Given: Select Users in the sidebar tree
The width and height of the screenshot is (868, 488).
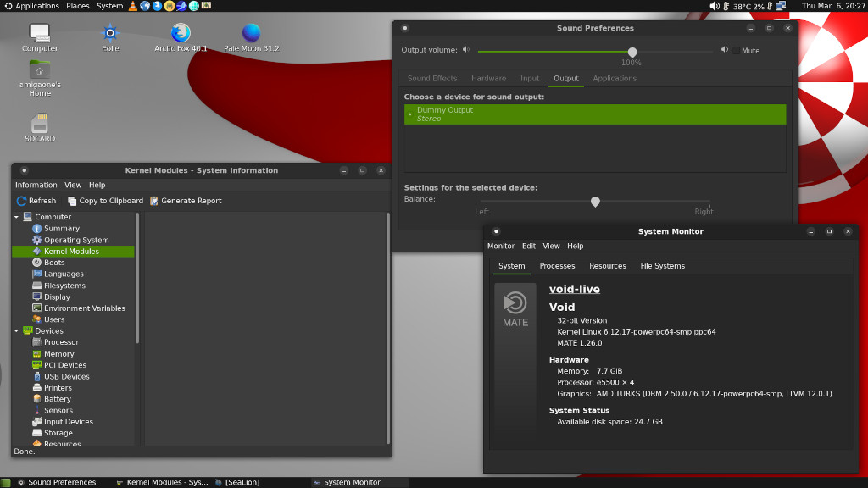Looking at the screenshot, I should (x=54, y=319).
